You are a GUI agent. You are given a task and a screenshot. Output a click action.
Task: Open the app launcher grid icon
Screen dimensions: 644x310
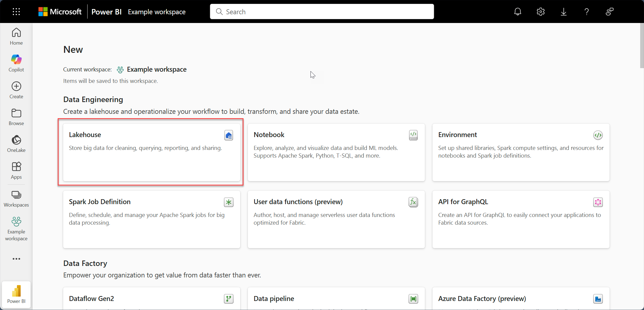click(x=16, y=11)
